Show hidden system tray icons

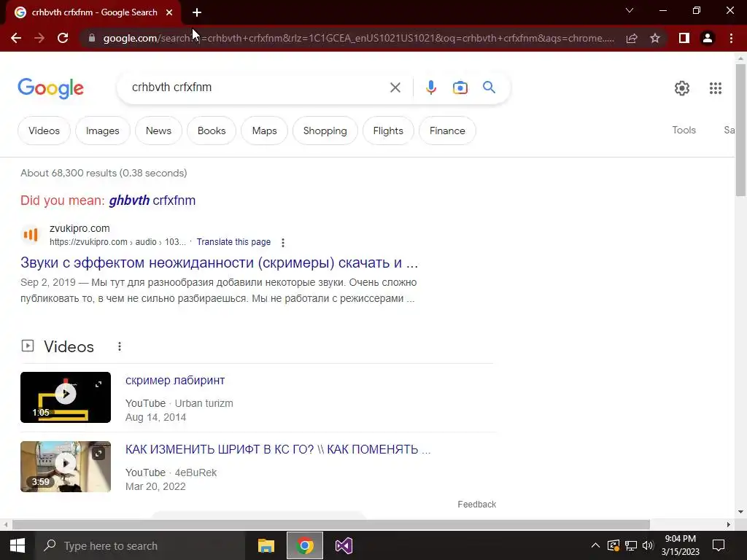click(x=595, y=545)
